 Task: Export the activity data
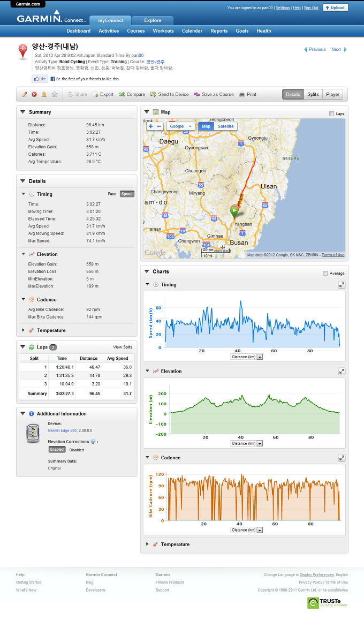[103, 94]
